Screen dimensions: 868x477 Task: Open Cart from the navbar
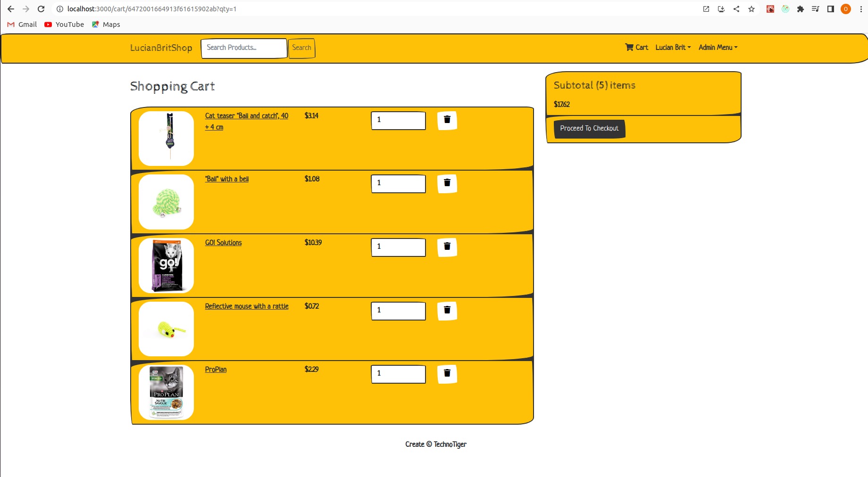(636, 48)
